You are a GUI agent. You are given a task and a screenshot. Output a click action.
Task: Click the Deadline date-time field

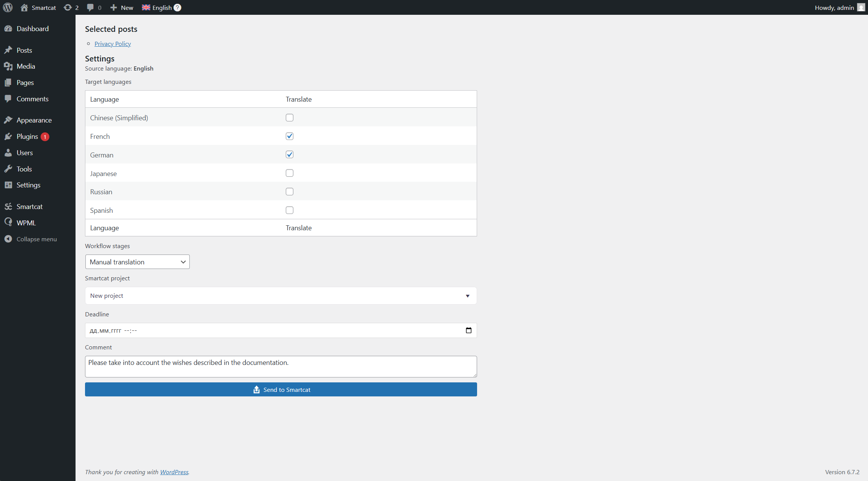point(281,330)
